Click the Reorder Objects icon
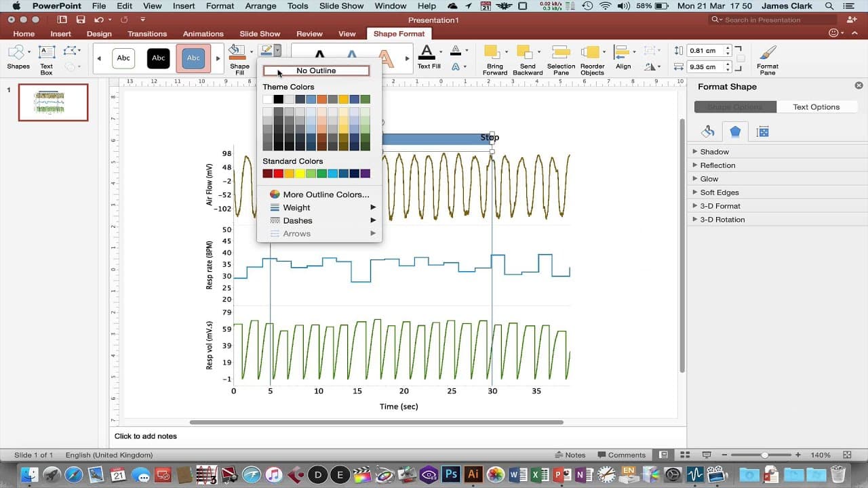This screenshot has height=488, width=868. 591,53
